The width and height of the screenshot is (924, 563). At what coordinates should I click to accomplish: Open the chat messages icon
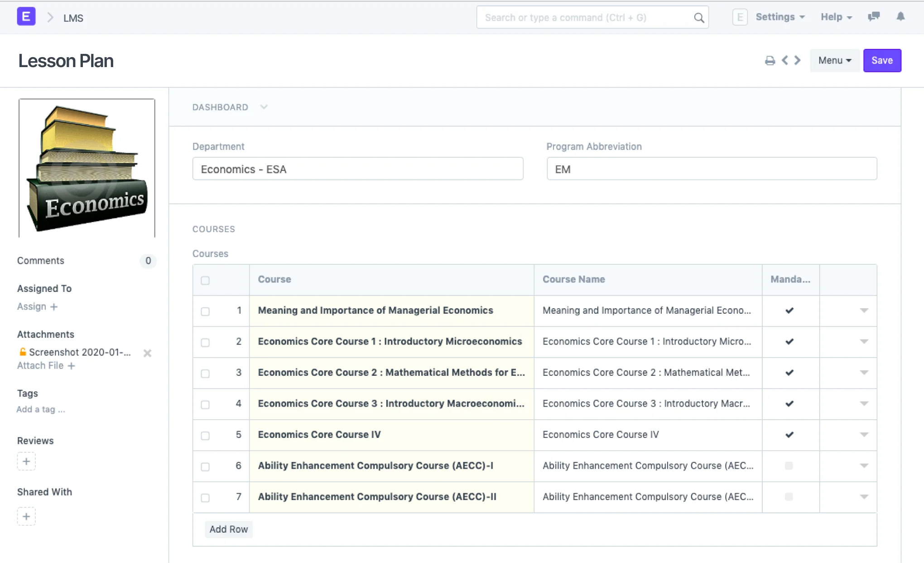click(874, 17)
